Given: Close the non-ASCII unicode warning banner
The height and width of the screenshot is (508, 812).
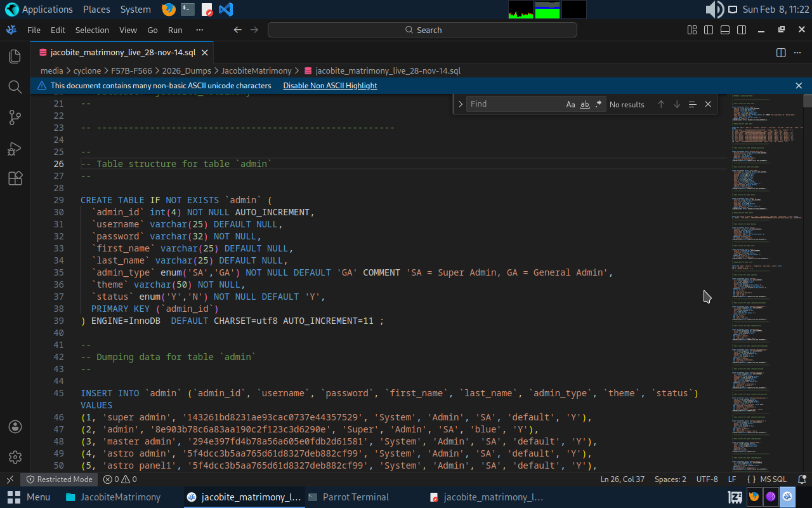Looking at the screenshot, I should point(799,86).
